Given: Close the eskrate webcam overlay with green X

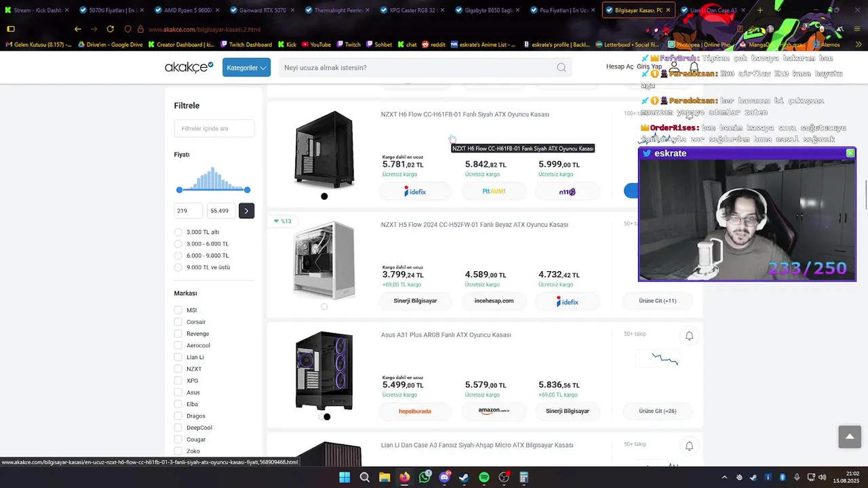Looking at the screenshot, I should click(850, 153).
